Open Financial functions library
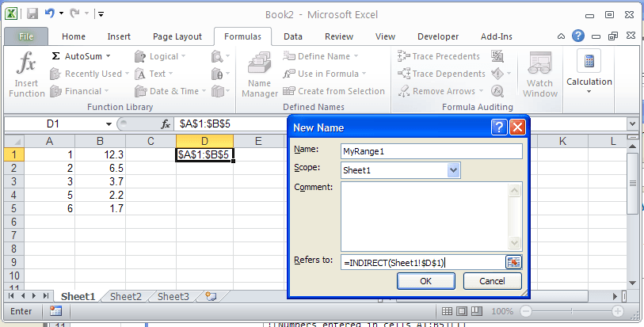This screenshot has width=644, height=327. click(x=81, y=91)
